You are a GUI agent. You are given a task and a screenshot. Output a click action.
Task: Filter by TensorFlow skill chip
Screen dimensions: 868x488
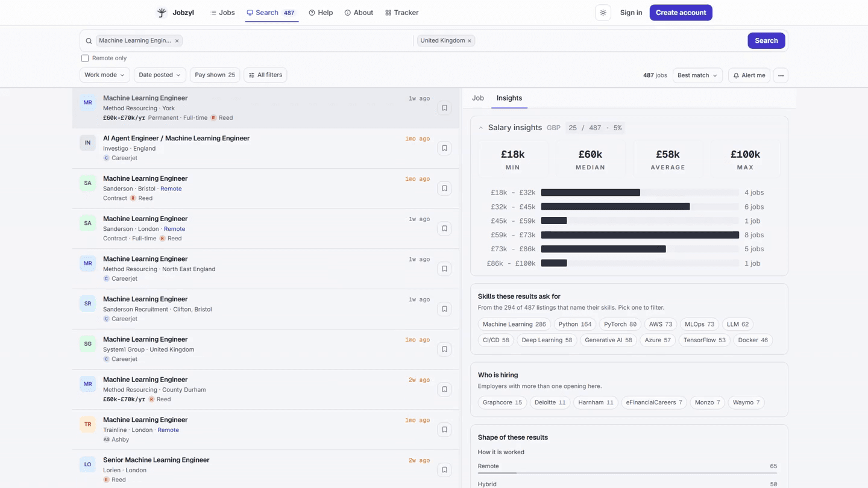704,340
